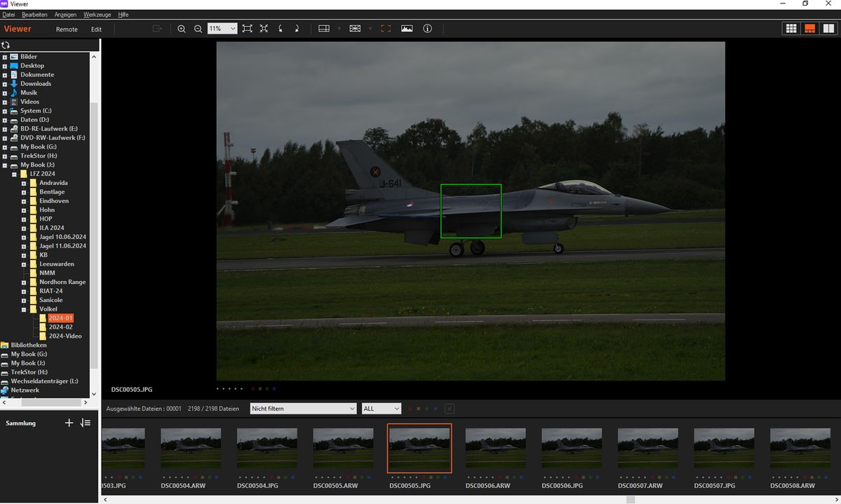Image resolution: width=841 pixels, height=504 pixels.
Task: Switch to the Edit tab
Action: click(x=96, y=29)
